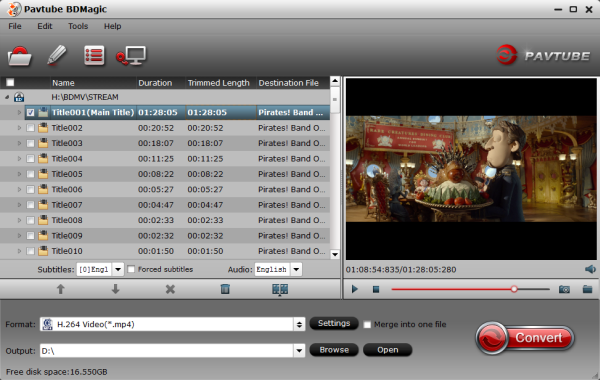Open the Output path dropdown
Viewport: 600px width, 380px height.
coord(299,350)
